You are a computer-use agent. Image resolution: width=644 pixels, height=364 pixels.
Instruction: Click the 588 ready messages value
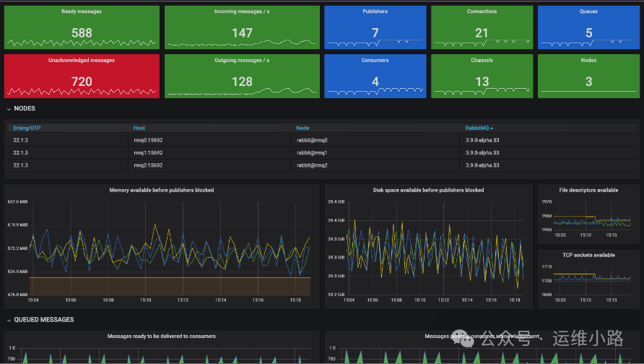[82, 33]
